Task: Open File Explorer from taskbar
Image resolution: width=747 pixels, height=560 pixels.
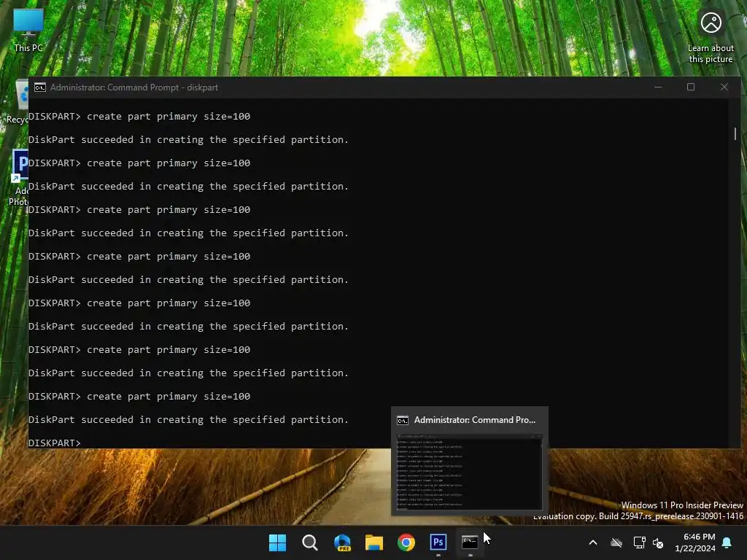Action: click(x=374, y=542)
